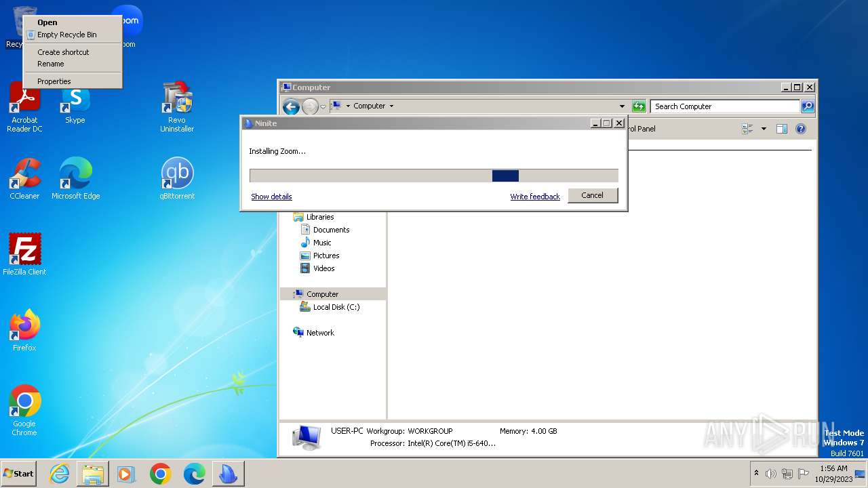Click the Ninite installation progress bar
Viewport: 868px width, 488px height.
click(434, 176)
